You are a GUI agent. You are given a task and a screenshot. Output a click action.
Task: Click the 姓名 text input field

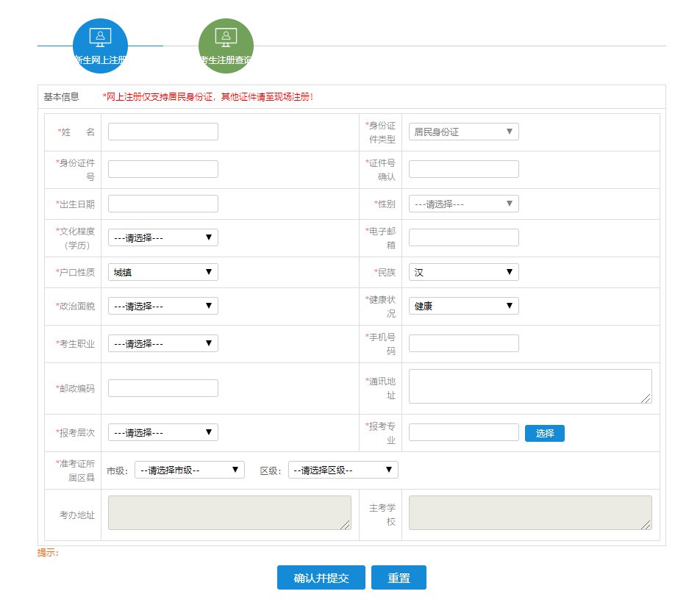point(162,132)
